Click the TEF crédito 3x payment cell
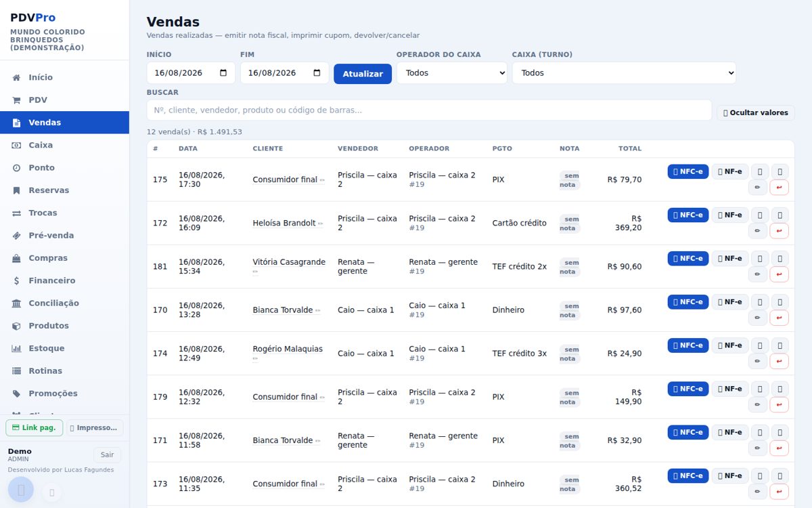 point(519,354)
